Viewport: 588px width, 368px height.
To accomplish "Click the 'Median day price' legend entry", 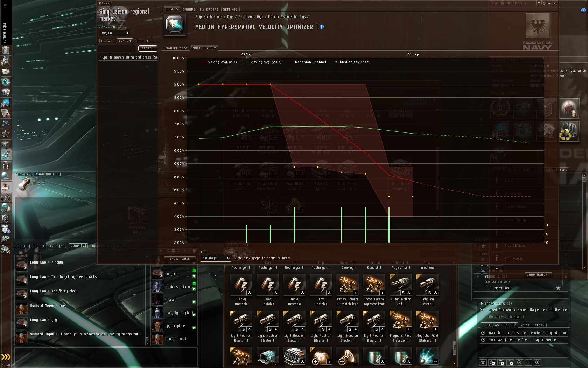I will point(352,62).
